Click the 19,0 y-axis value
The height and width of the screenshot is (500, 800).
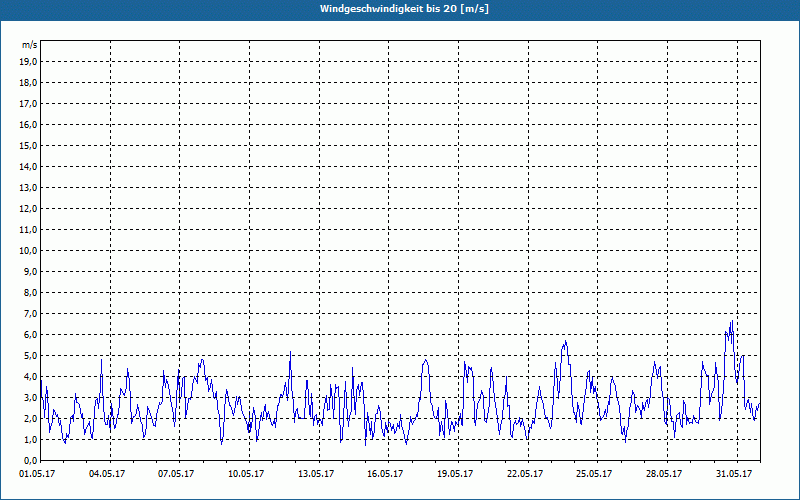pos(28,62)
